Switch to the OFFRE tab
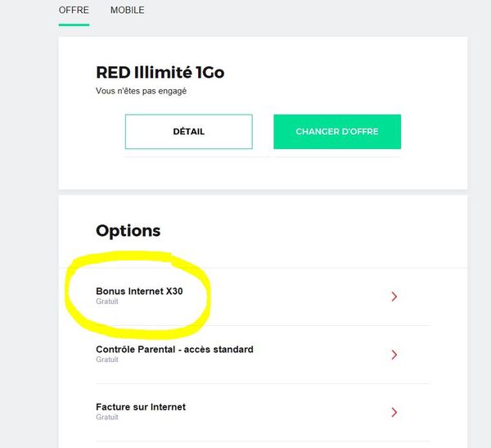 pos(74,11)
